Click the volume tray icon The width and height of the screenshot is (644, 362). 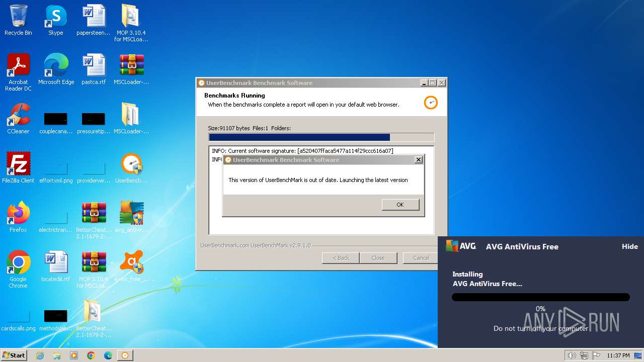[x=572, y=355]
